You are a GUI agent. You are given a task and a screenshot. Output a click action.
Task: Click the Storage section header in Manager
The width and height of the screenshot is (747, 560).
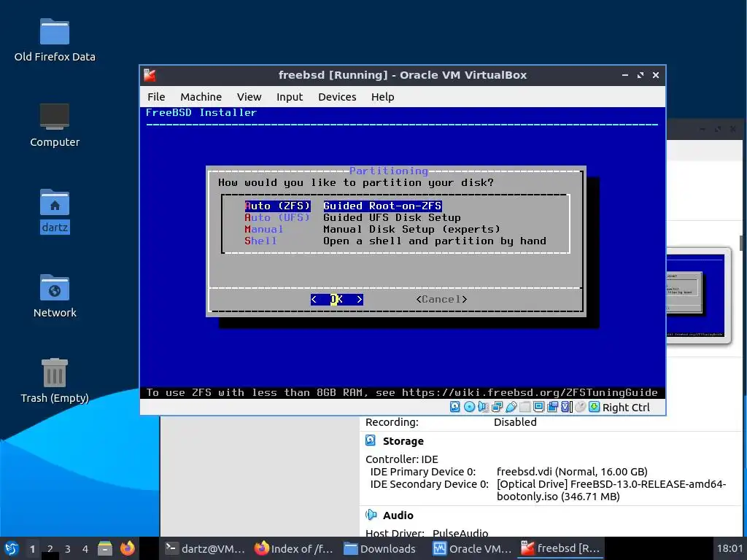403,441
